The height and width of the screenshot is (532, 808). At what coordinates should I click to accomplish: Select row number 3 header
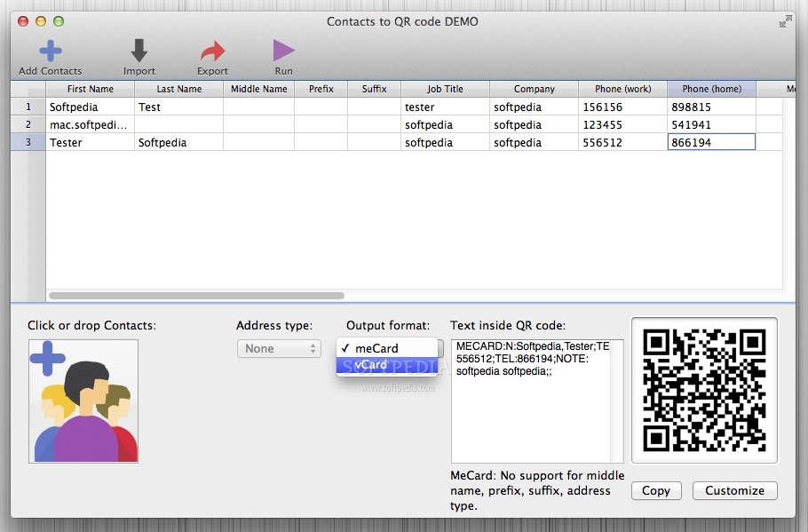(x=28, y=142)
